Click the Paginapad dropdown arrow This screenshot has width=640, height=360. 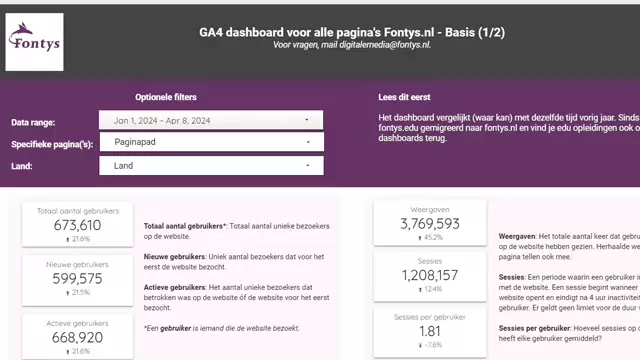click(308, 142)
